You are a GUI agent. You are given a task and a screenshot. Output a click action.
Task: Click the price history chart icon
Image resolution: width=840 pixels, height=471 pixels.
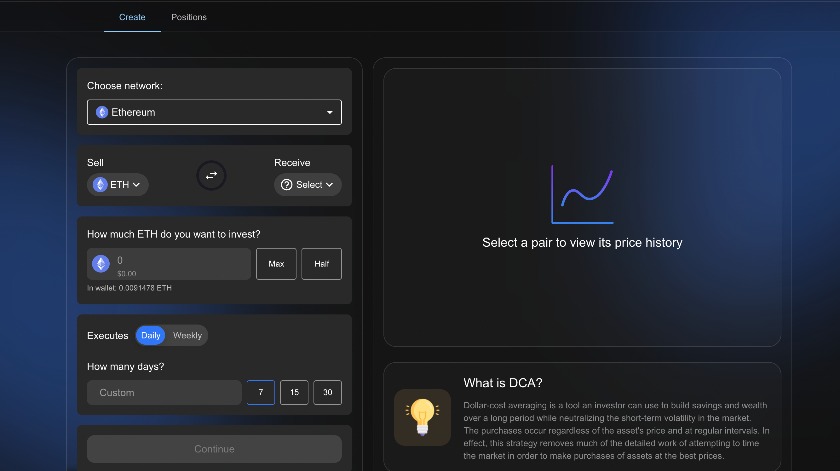point(582,195)
